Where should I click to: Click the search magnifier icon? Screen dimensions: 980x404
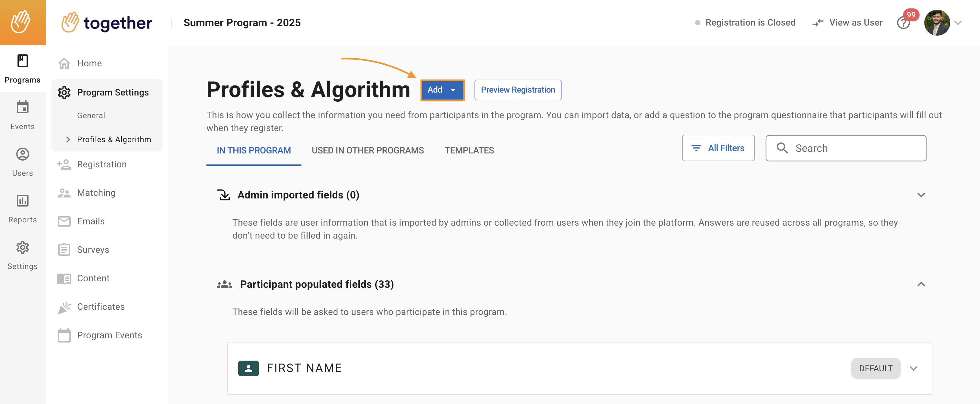[x=783, y=148]
